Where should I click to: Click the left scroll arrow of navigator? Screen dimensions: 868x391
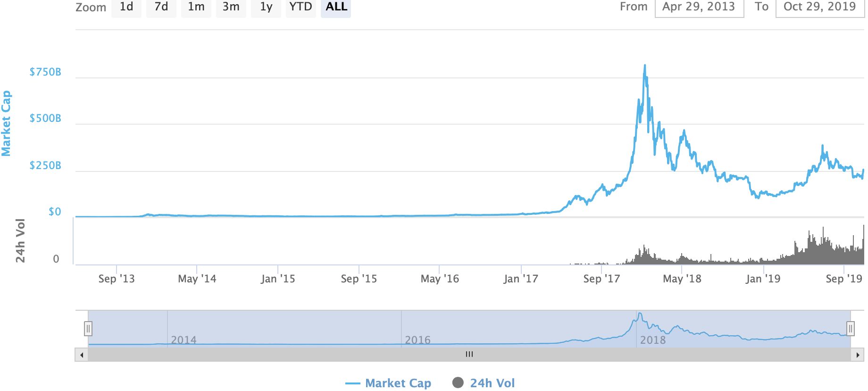click(82, 355)
